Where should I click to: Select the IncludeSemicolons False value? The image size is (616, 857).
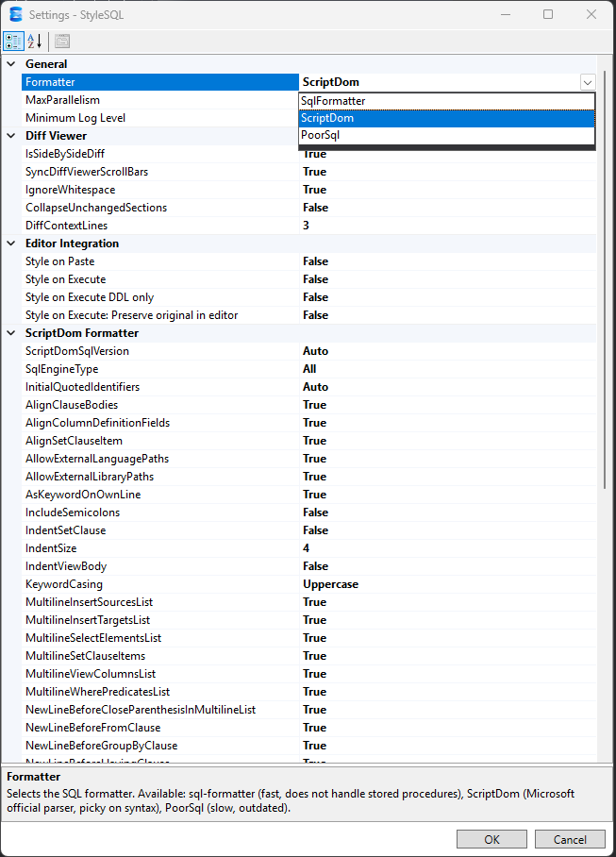[x=315, y=513]
